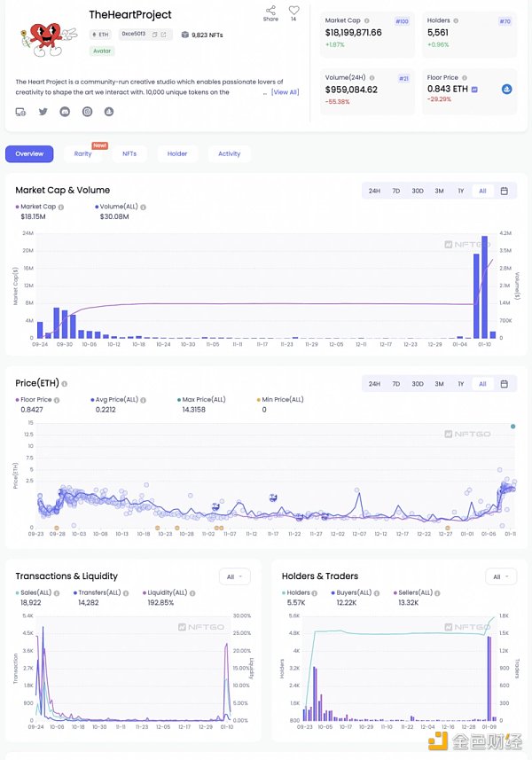Copy the 0xce50f3 contract address

pyautogui.click(x=154, y=35)
